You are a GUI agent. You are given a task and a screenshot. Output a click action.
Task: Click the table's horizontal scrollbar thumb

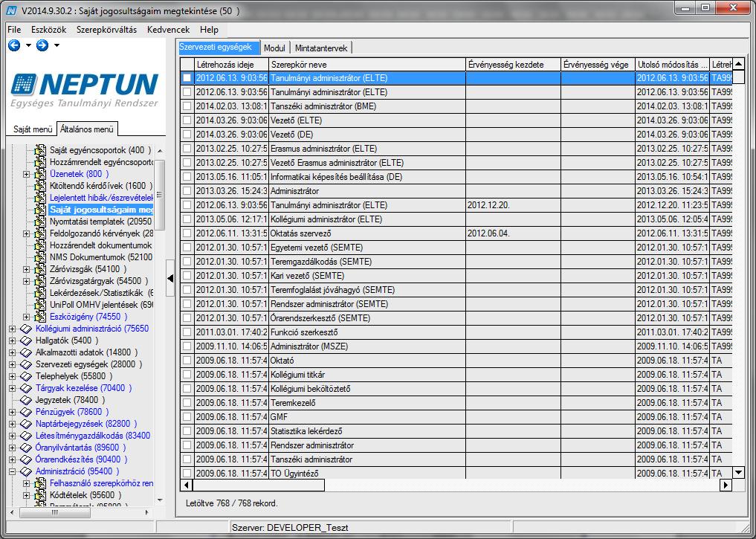tap(259, 485)
